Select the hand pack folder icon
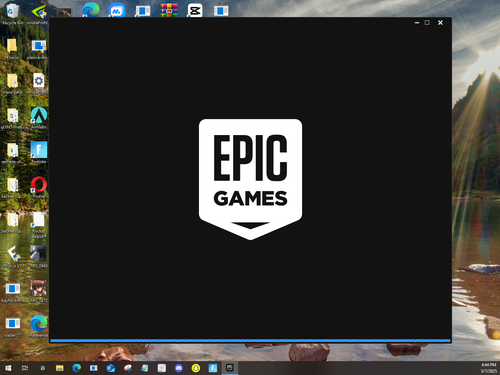The width and height of the screenshot is (500, 375). [13, 83]
